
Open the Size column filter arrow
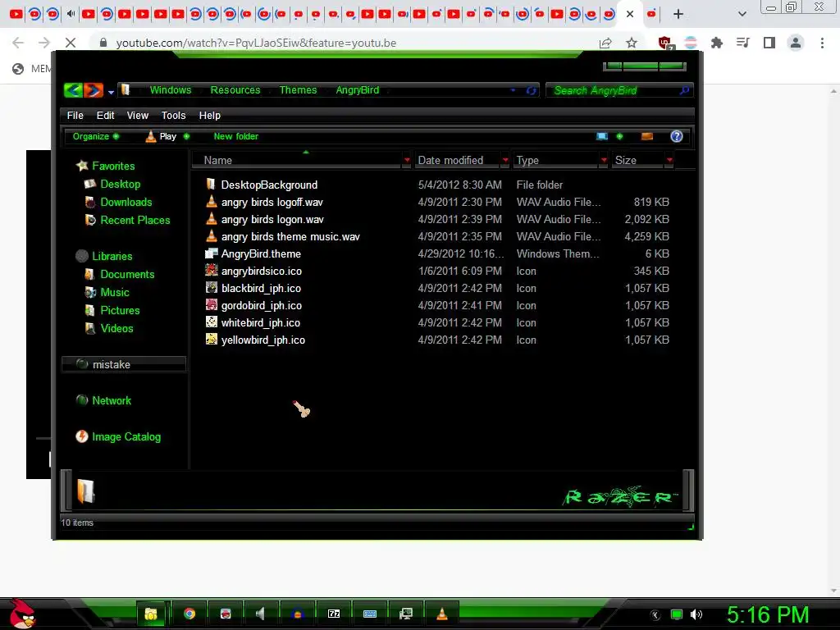click(x=669, y=160)
